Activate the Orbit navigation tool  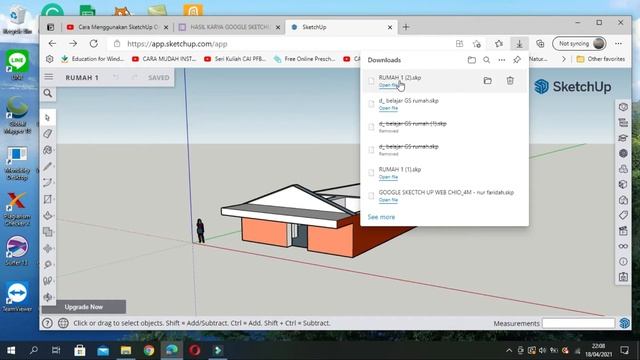tap(48, 297)
